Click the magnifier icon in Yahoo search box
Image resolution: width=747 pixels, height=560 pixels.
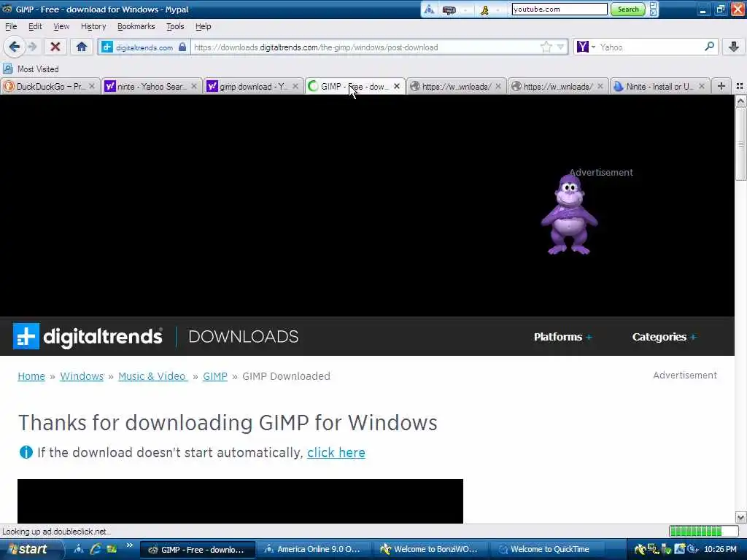(709, 47)
